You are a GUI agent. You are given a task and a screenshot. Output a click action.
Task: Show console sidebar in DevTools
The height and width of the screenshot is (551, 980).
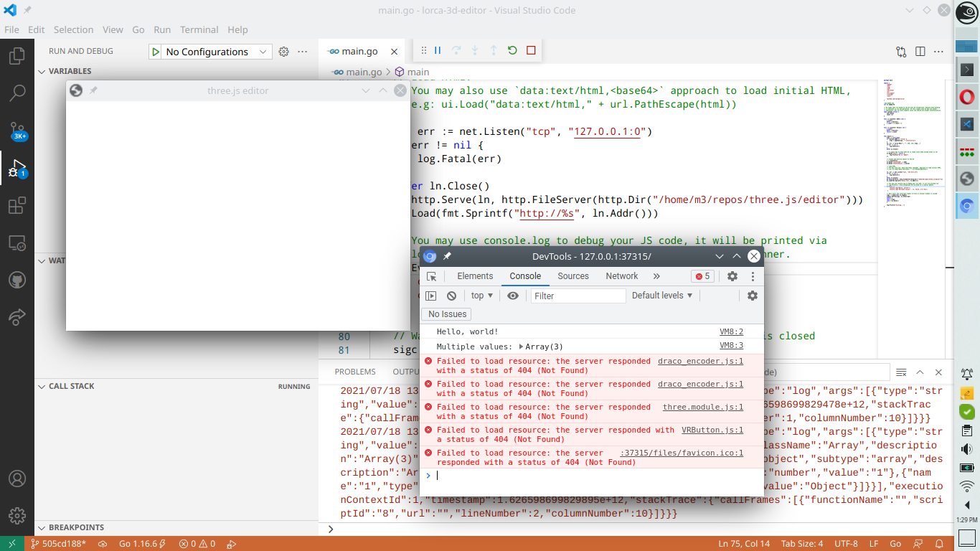[x=430, y=296]
